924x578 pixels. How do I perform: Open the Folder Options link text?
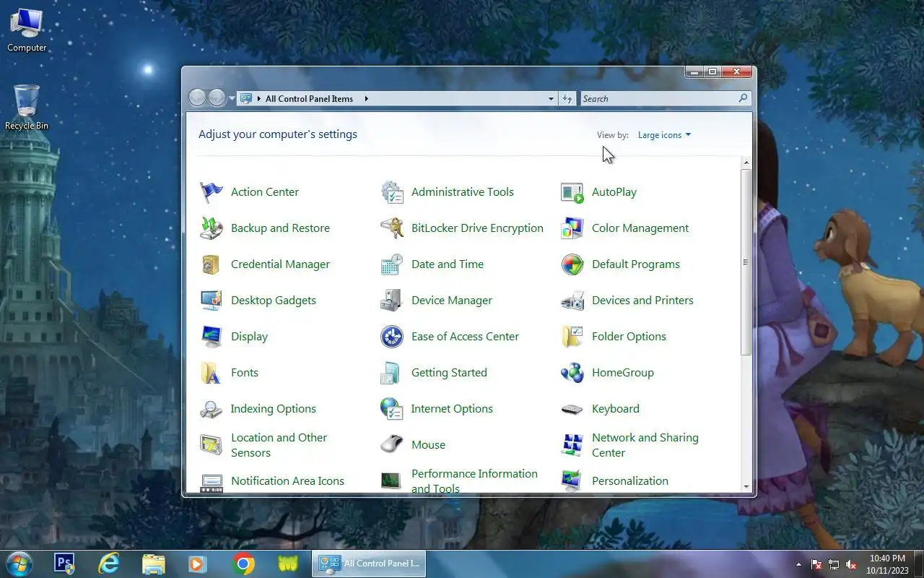(x=629, y=337)
